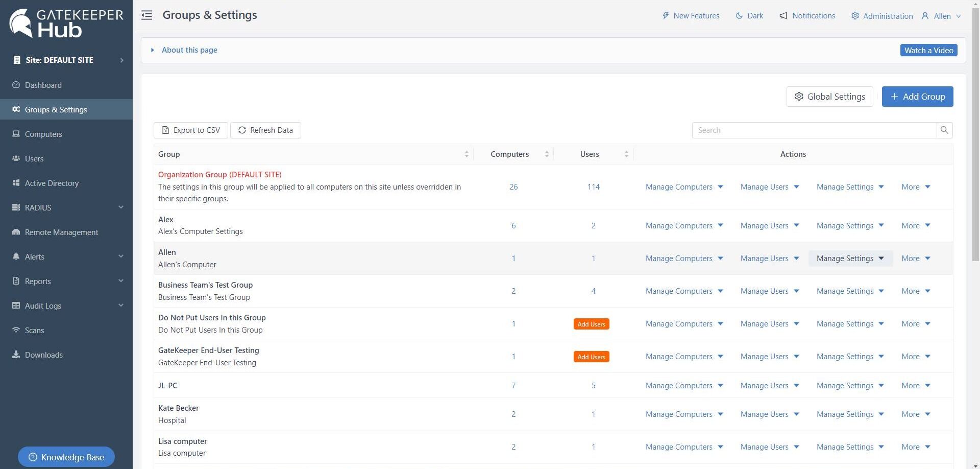Expand the Audit Logs sidebar chevron

tap(121, 305)
